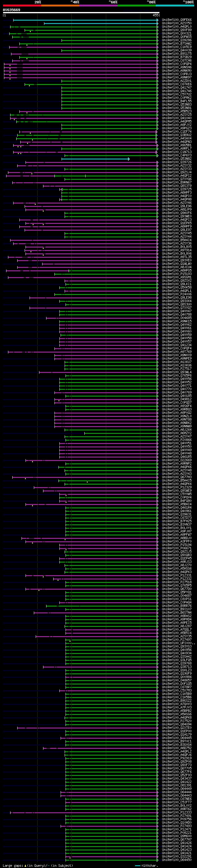Click entry UniRef100_Q32291
This screenshot has height=868, width=197.
[177, 856]
